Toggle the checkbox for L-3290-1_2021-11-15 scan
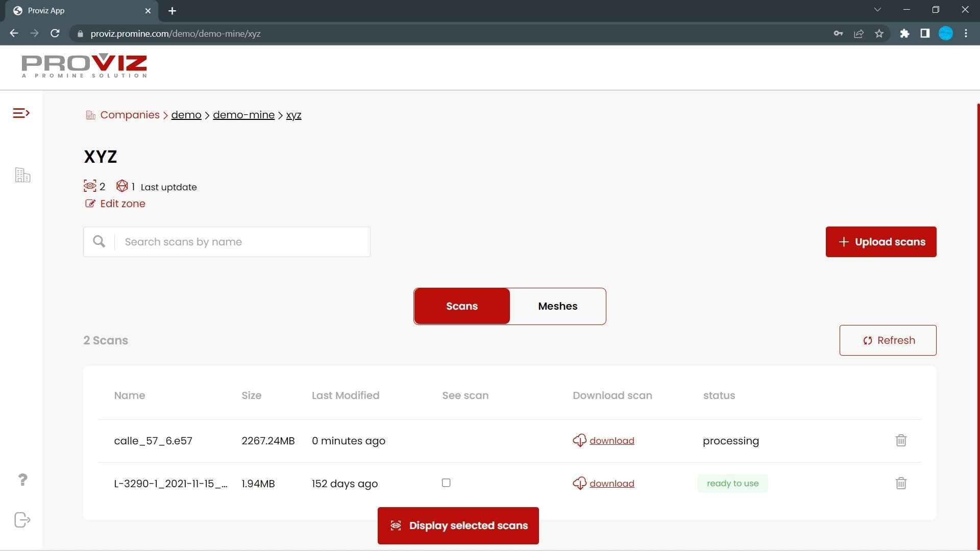980x551 pixels. (x=446, y=482)
